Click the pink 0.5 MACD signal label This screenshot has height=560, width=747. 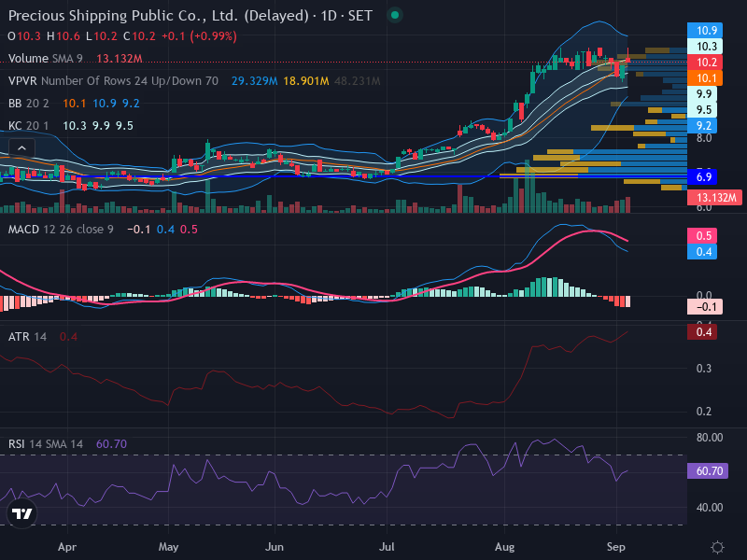[x=702, y=236]
